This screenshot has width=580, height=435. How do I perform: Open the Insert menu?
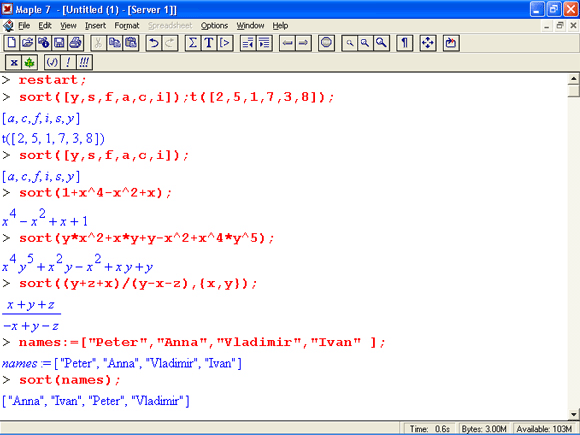[x=95, y=26]
